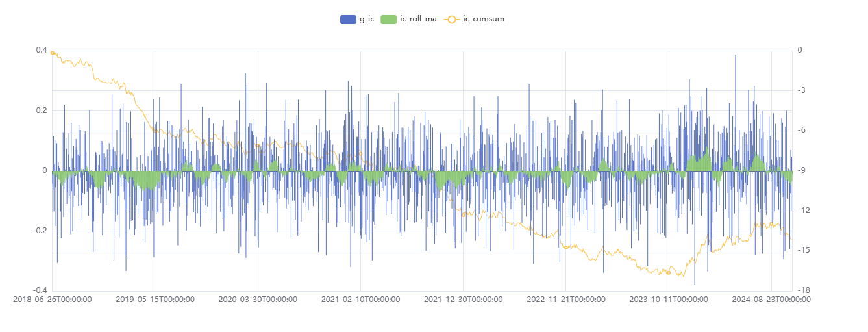Toggle the g_ic series via its label
Viewport: 868px width, 332px height.
[x=367, y=19]
